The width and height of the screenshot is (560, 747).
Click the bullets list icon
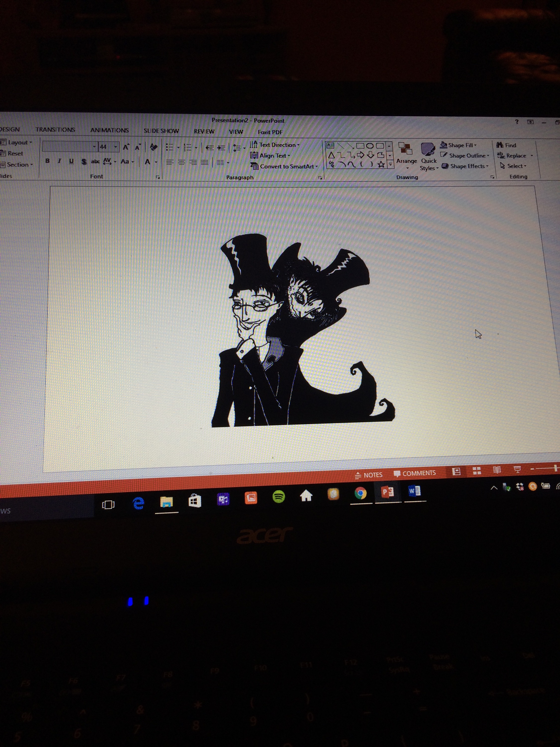pos(169,147)
